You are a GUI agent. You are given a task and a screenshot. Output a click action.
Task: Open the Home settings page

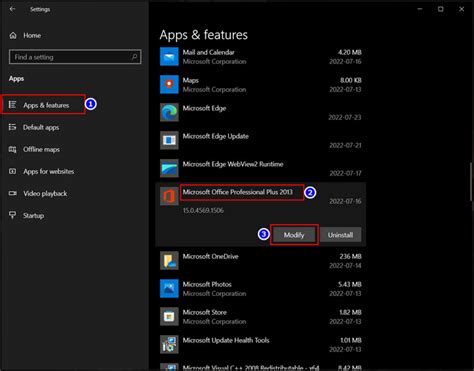(x=32, y=35)
